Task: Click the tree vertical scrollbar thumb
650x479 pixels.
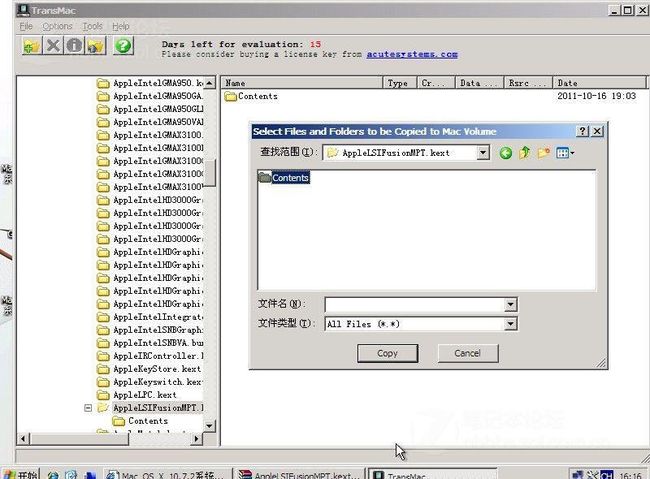Action: pos(210,173)
